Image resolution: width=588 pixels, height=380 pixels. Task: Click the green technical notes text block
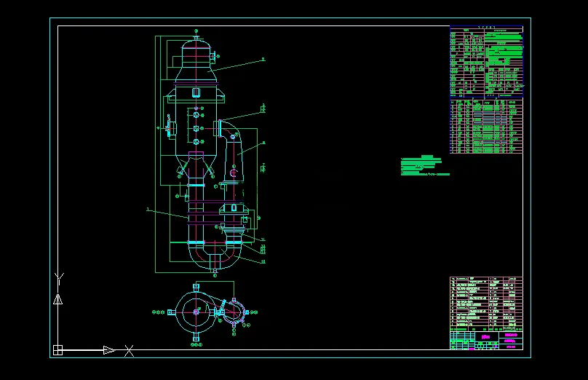[424, 165]
